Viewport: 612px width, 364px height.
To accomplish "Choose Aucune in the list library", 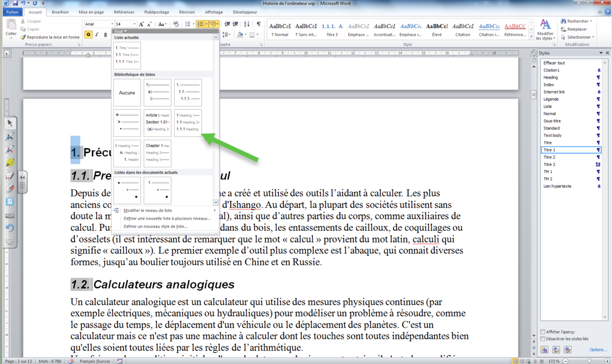I will click(127, 93).
